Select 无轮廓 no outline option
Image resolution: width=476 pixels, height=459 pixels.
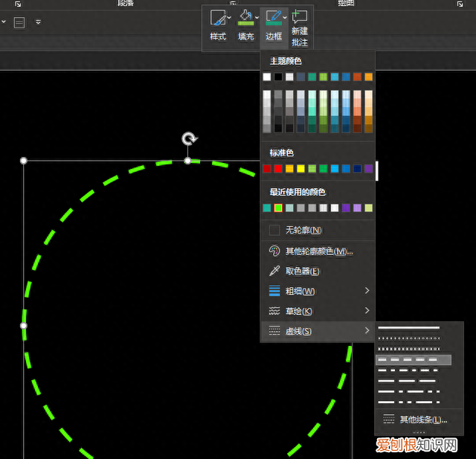[x=303, y=231]
